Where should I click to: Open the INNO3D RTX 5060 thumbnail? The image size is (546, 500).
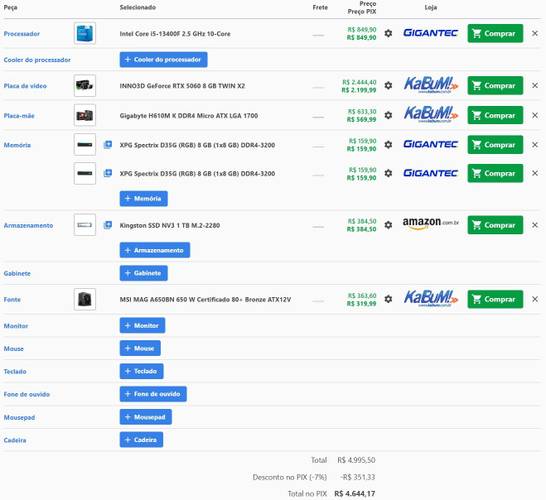pyautogui.click(x=85, y=85)
